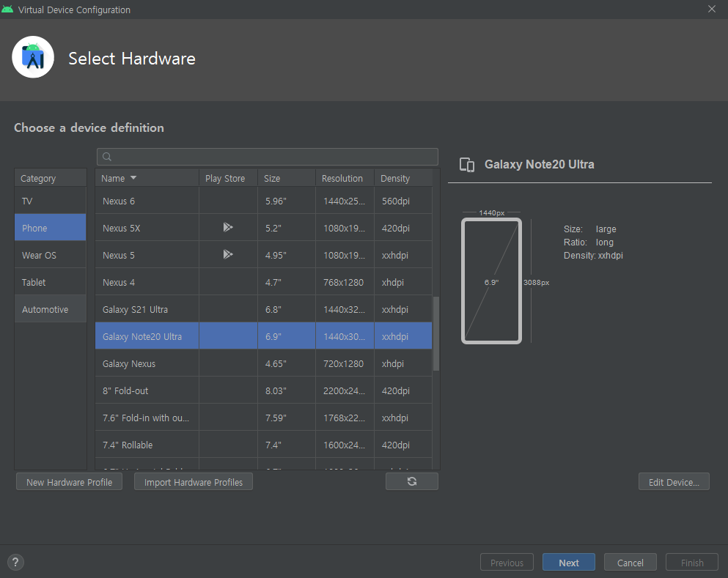728x578 pixels.
Task: Select the Nexus 4 device row
Action: pyautogui.click(x=263, y=282)
